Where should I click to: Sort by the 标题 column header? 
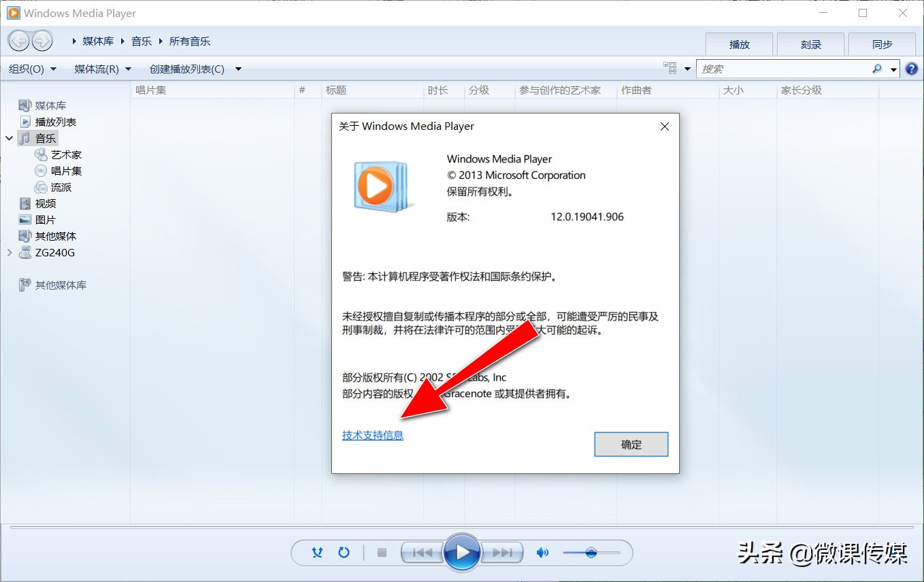[372, 90]
